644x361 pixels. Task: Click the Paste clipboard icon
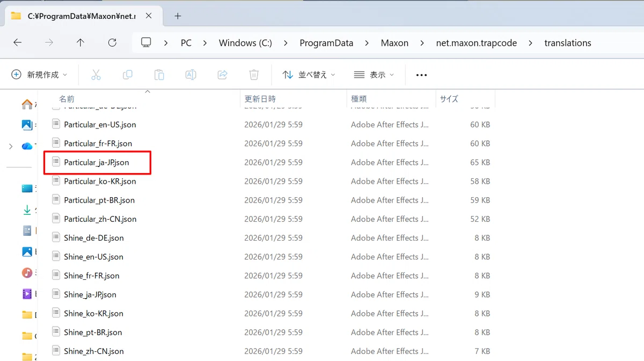click(x=159, y=75)
